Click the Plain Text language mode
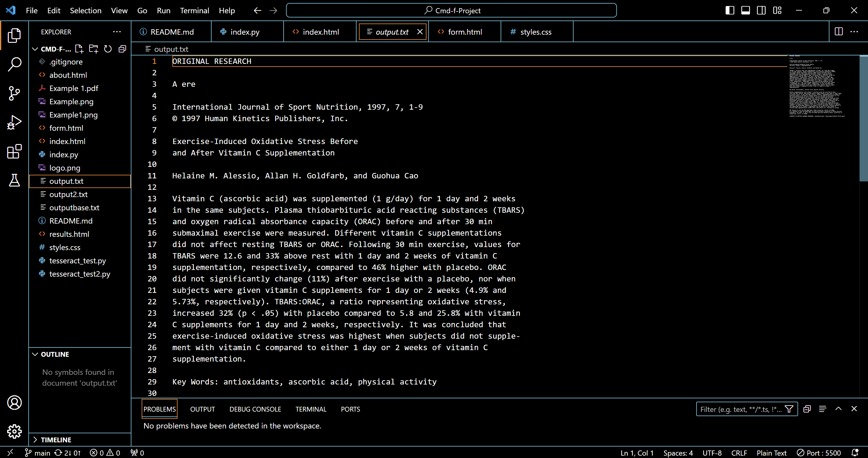The image size is (868, 458). (x=771, y=453)
